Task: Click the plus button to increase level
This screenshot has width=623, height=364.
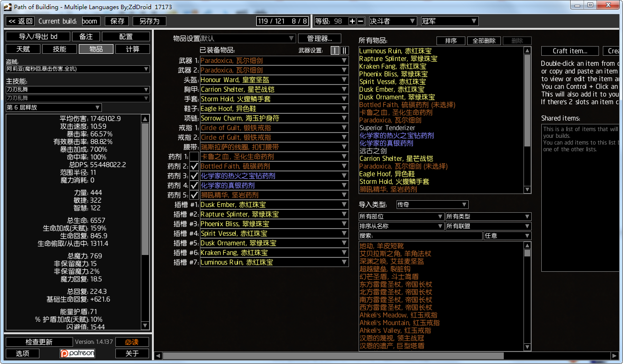Action: pyautogui.click(x=352, y=21)
